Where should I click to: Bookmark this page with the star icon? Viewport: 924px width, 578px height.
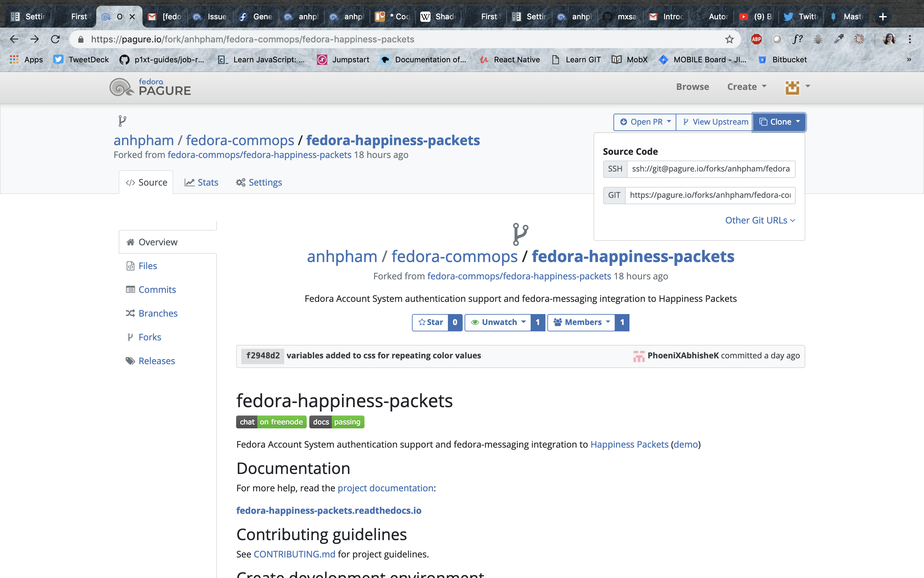tap(729, 39)
